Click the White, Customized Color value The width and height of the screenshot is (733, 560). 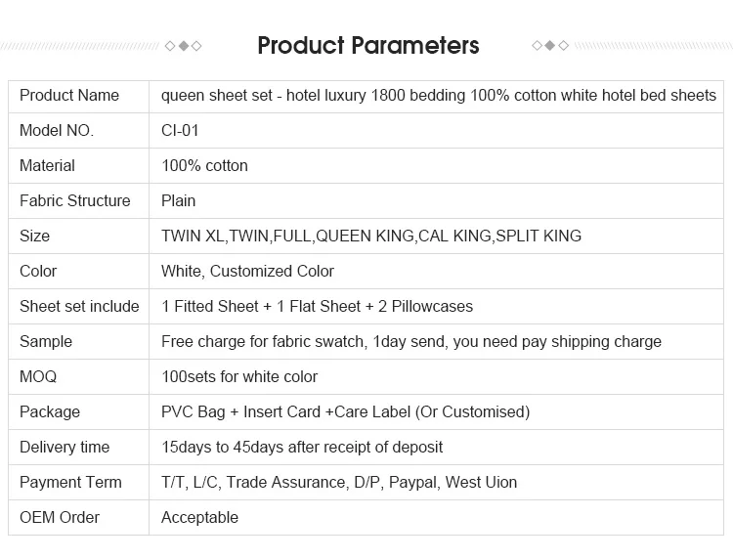tap(247, 272)
